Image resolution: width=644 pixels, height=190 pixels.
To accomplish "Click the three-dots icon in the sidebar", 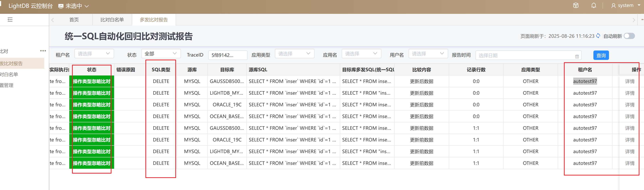I will [43, 51].
